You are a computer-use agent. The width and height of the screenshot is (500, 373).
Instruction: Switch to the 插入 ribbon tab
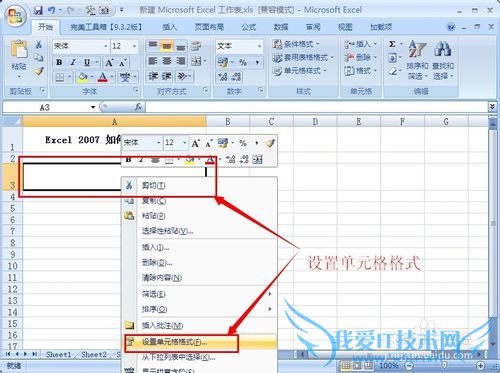click(x=169, y=27)
